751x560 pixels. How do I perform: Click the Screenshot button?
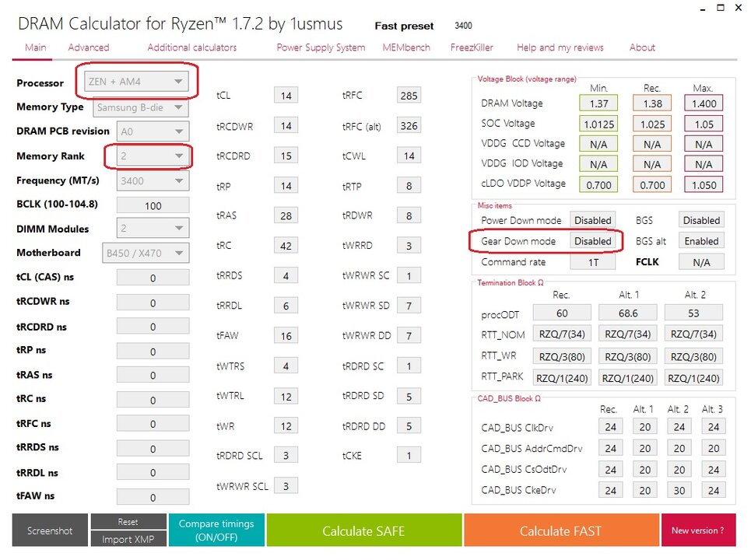click(x=50, y=530)
